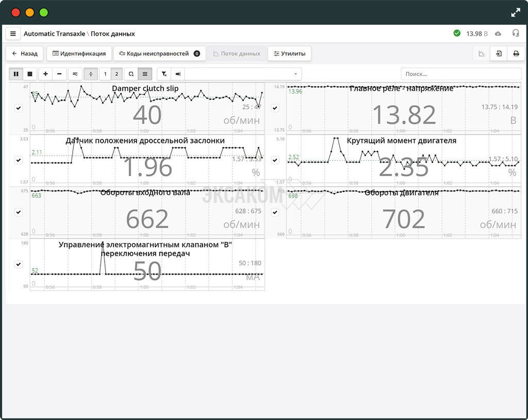Expand the parameter filter dropdown
This screenshot has width=528, height=420.
coord(295,74)
